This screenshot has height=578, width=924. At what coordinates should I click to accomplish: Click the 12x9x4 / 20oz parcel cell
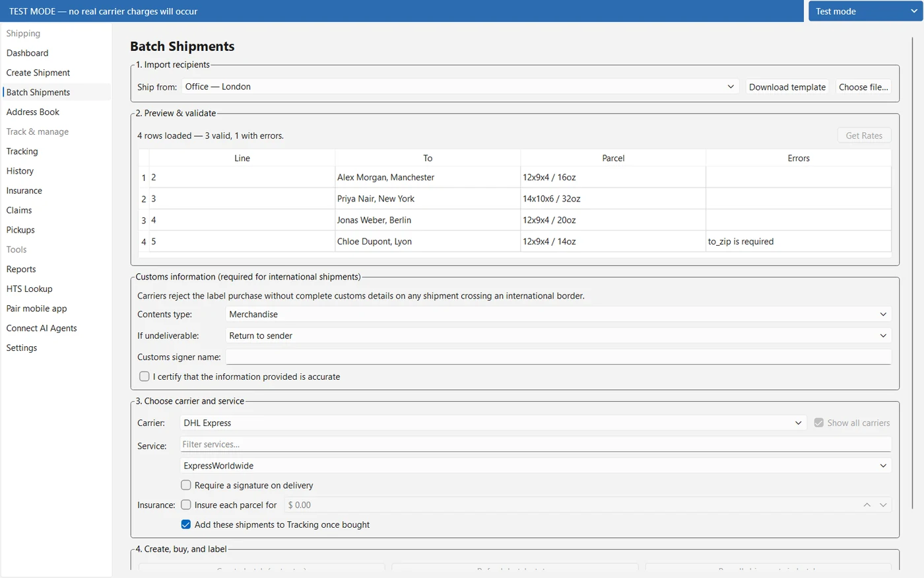[613, 220]
